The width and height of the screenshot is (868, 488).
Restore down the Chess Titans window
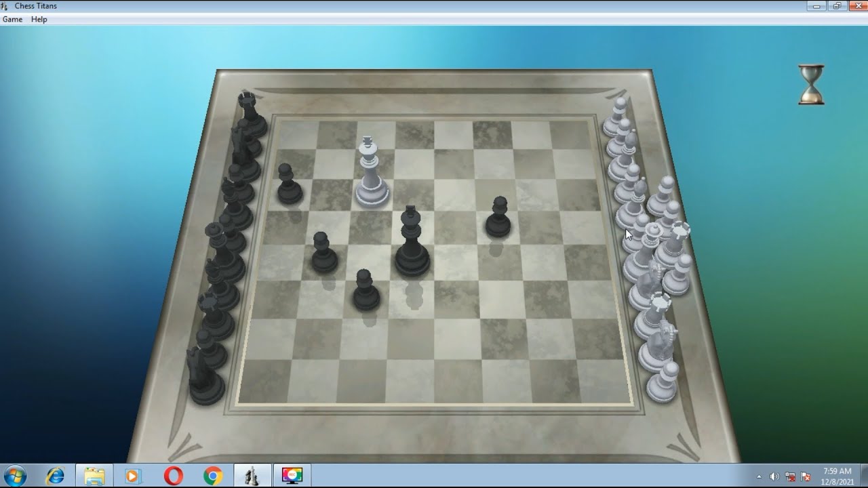click(x=837, y=6)
